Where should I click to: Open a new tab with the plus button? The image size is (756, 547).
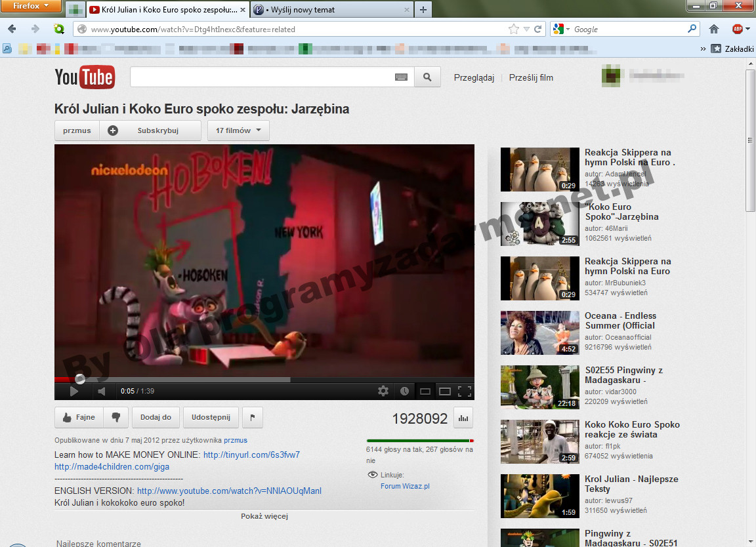click(x=423, y=10)
